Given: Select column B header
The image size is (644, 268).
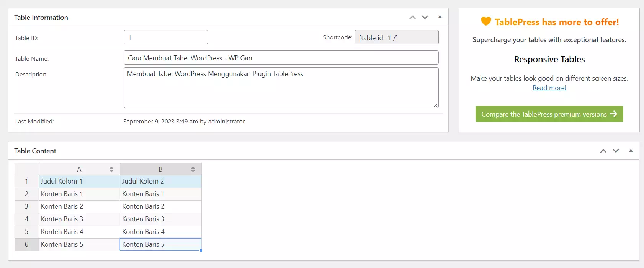Looking at the screenshot, I should pyautogui.click(x=161, y=169).
